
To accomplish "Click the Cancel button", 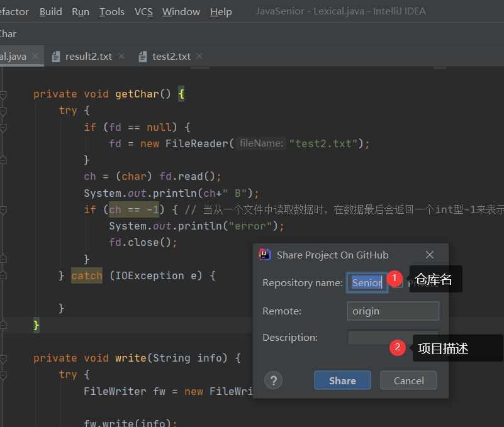I will 408,380.
